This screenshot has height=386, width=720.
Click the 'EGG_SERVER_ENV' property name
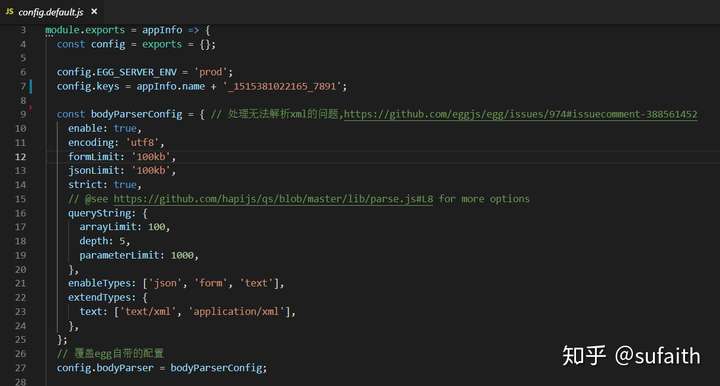tap(136, 72)
